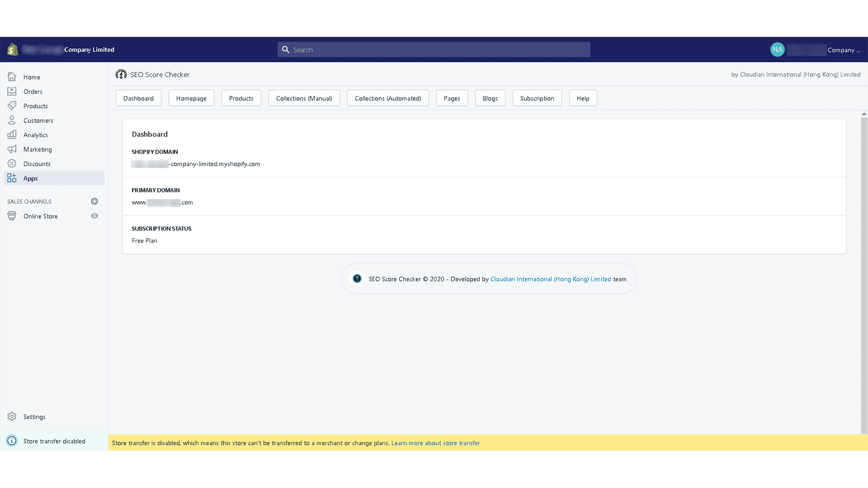The image size is (868, 488).
Task: Open the account menu by NA avatar
Action: [x=777, y=49]
